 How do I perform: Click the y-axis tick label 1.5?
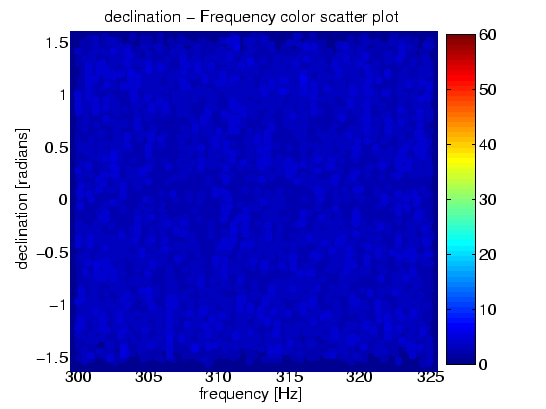[57, 43]
